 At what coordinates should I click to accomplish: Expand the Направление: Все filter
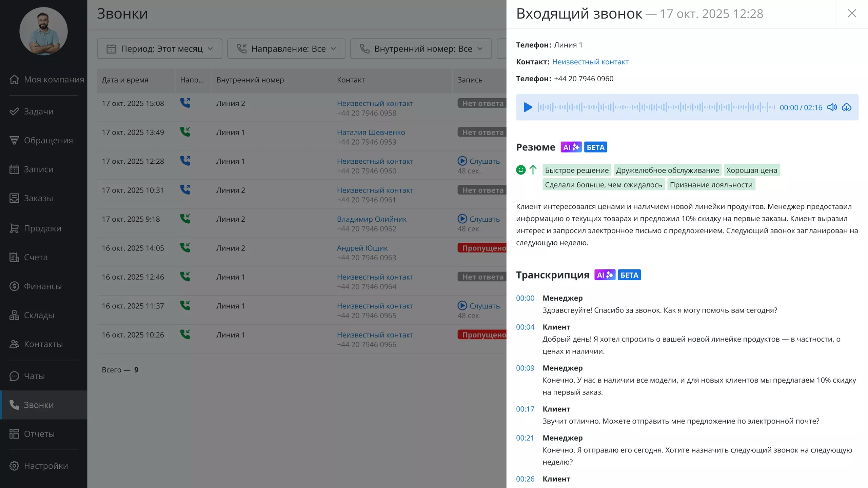pos(286,48)
